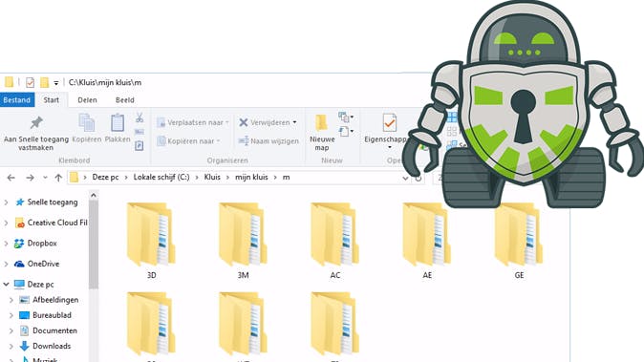Click the Creative Cloud Files sidebar icon
644x362 pixels.
point(19,223)
